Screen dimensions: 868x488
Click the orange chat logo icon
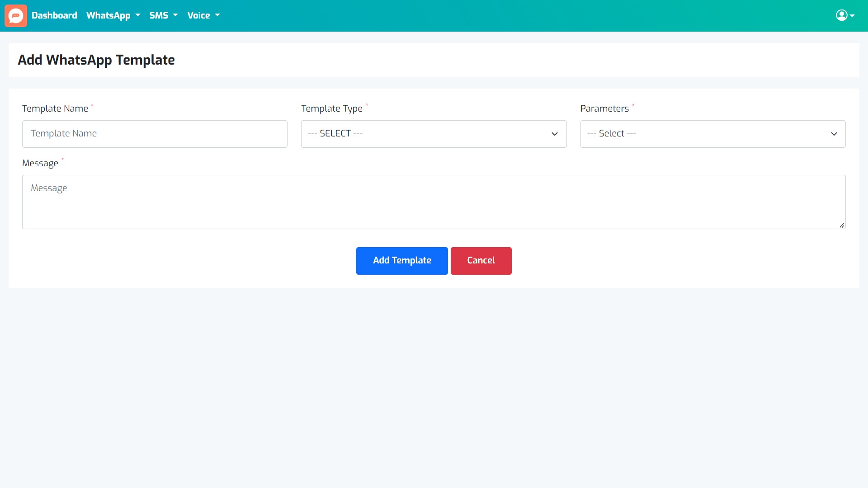pos(16,16)
